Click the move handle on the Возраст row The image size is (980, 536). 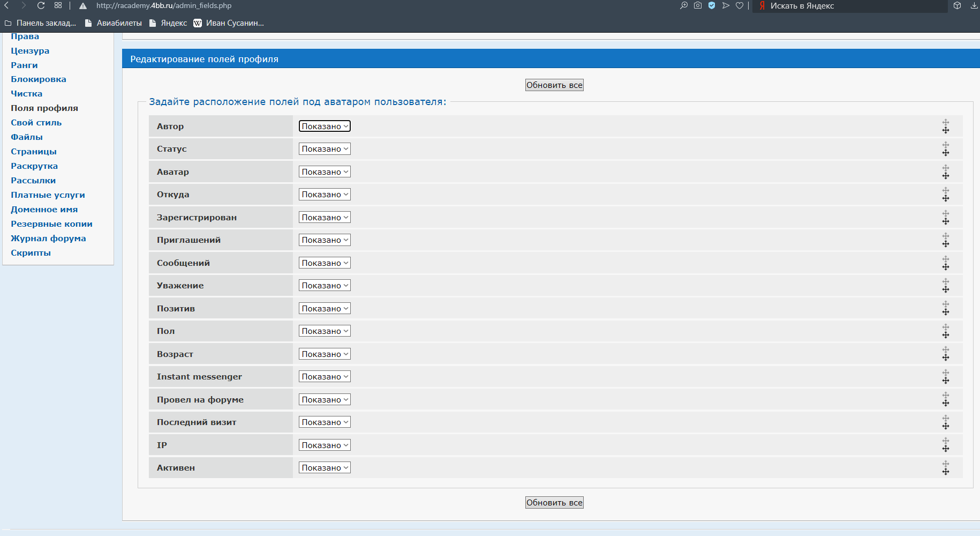[946, 354]
